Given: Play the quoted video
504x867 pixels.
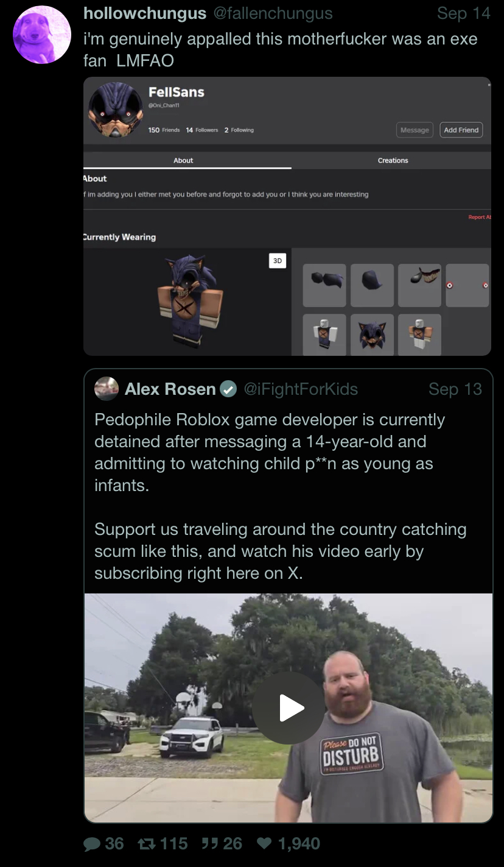Looking at the screenshot, I should pyautogui.click(x=289, y=708).
